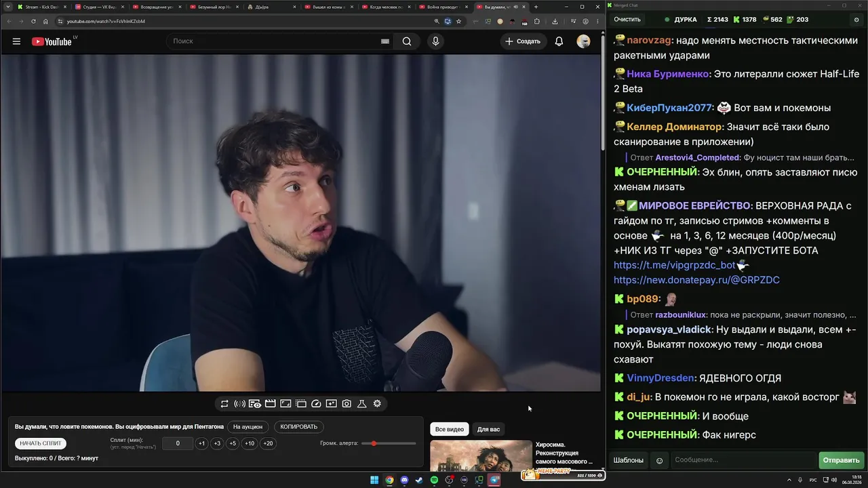Open the emoji picker in chat
868x488 pixels.
[x=659, y=461]
